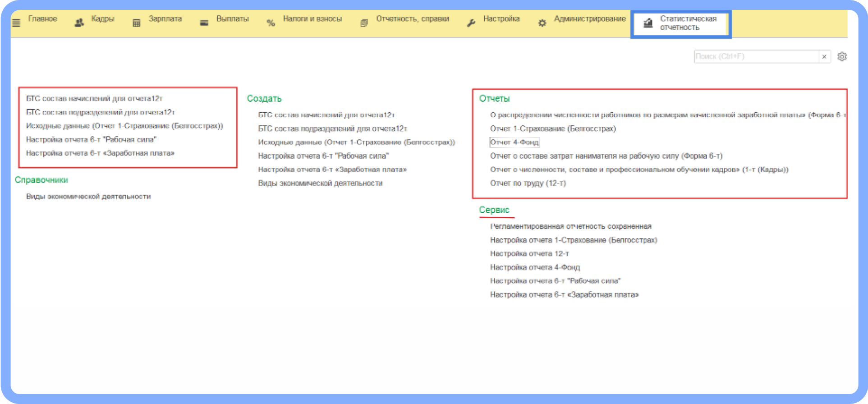Clear the search field with X button
This screenshot has height=404, width=868.
click(x=824, y=57)
